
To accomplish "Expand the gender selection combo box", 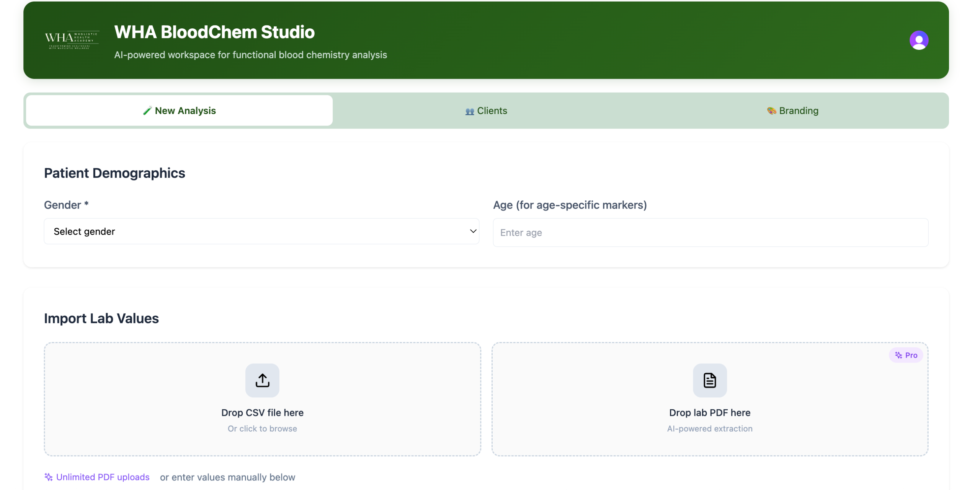I will [x=261, y=231].
